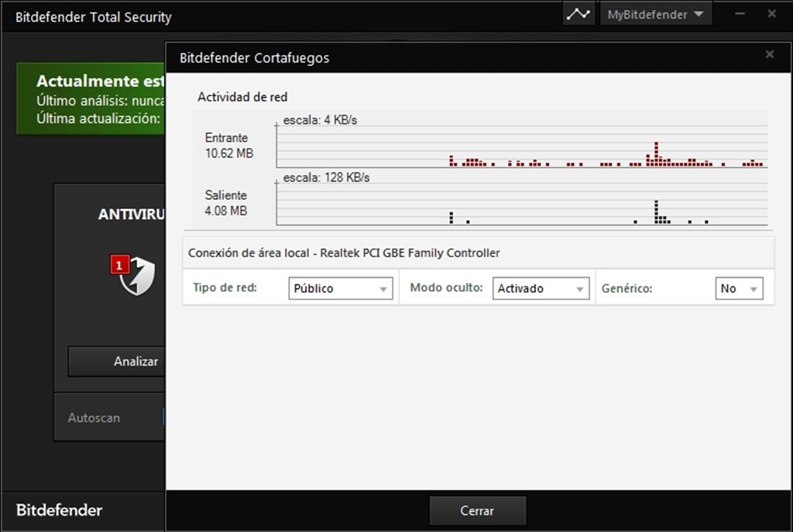
Task: Click the 'Conexión de área local' adapter row
Action: coord(478,253)
